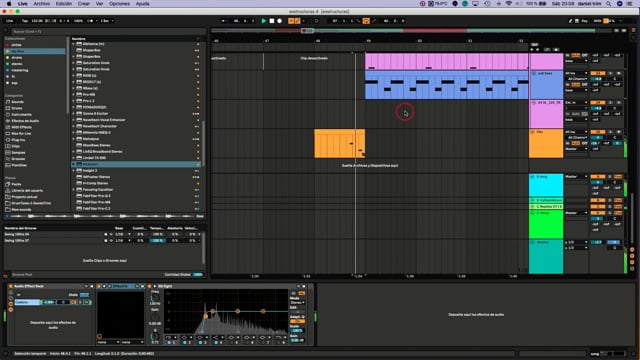Toggle EQ Eight band 2 activator
The image size is (640, 360).
point(184,342)
